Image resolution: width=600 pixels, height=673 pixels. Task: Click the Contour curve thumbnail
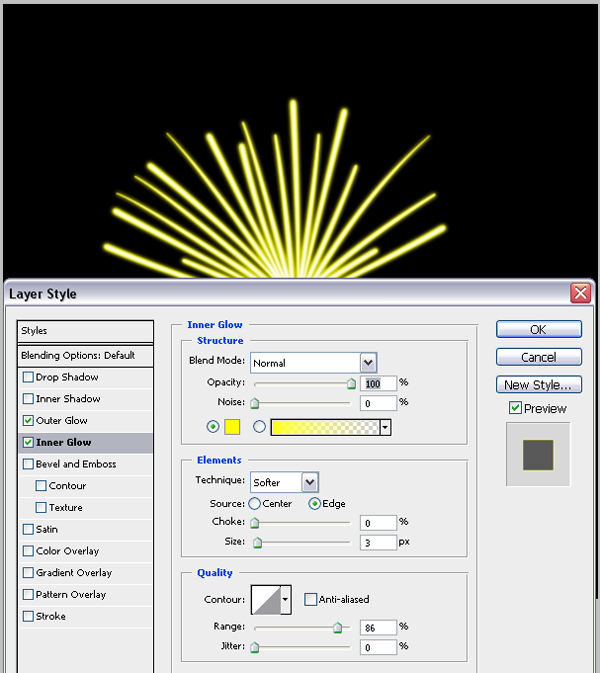tap(266, 599)
